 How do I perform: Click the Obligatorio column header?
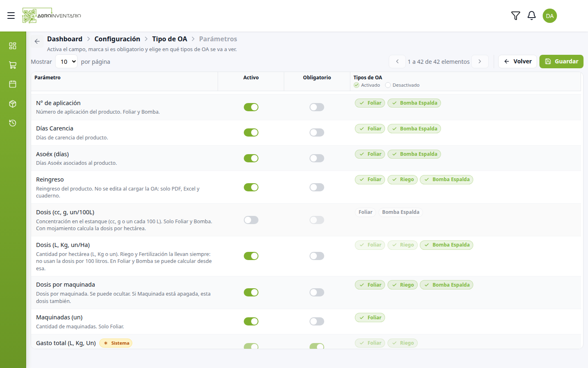[317, 77]
